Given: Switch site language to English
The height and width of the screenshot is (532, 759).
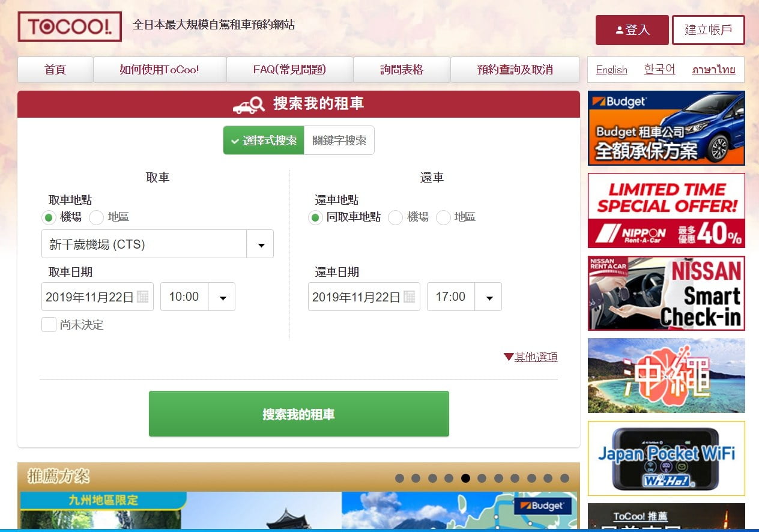Looking at the screenshot, I should coord(611,70).
